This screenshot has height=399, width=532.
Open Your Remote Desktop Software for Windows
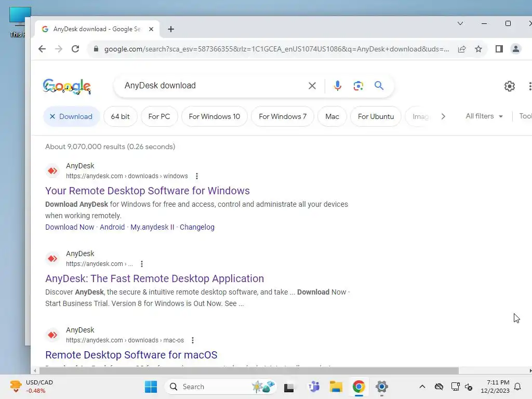(148, 191)
